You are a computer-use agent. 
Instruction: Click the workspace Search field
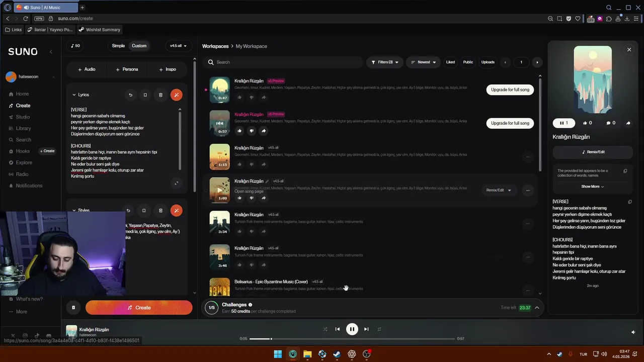[283, 62]
